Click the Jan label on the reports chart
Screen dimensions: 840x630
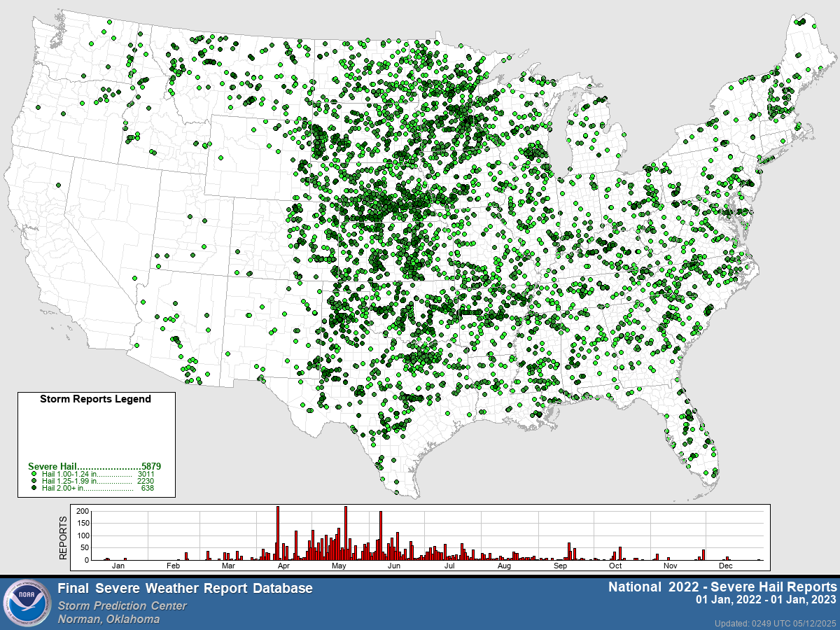pos(118,565)
